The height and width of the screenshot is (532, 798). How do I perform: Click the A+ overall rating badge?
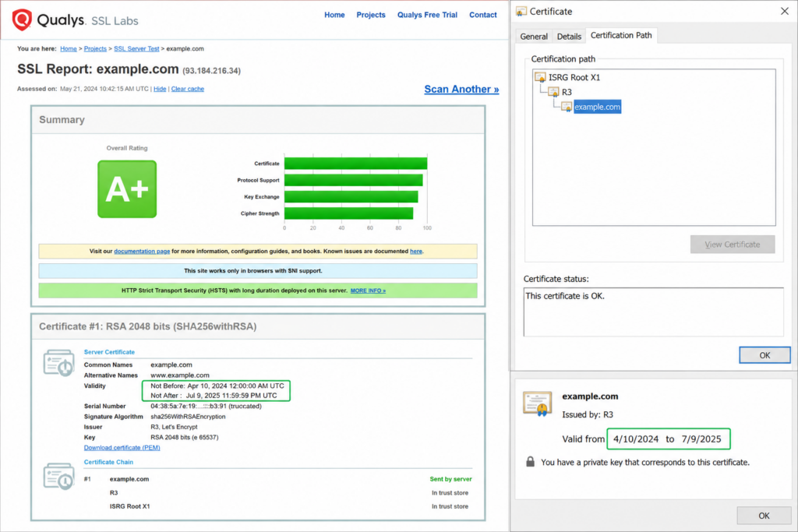[127, 189]
